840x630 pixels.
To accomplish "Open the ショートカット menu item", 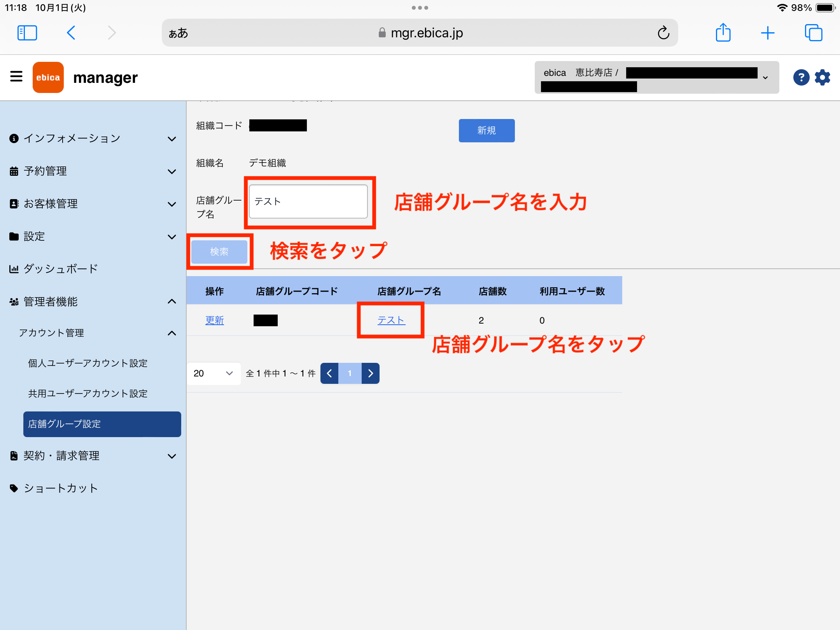I will (x=93, y=488).
